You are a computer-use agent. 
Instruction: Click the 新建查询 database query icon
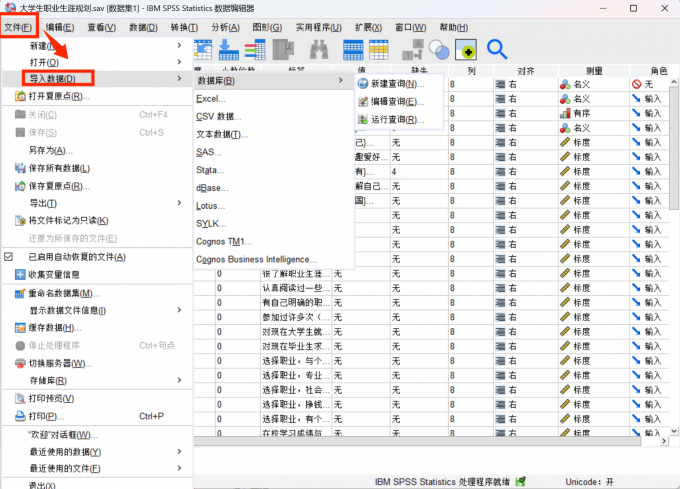pos(362,83)
